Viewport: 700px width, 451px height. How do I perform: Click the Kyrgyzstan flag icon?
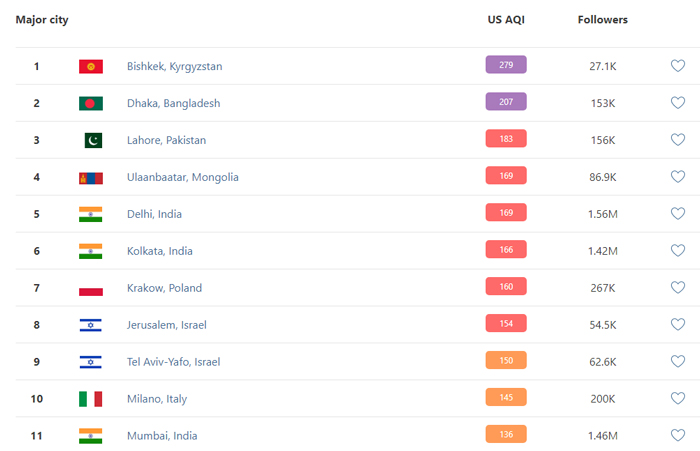91,66
